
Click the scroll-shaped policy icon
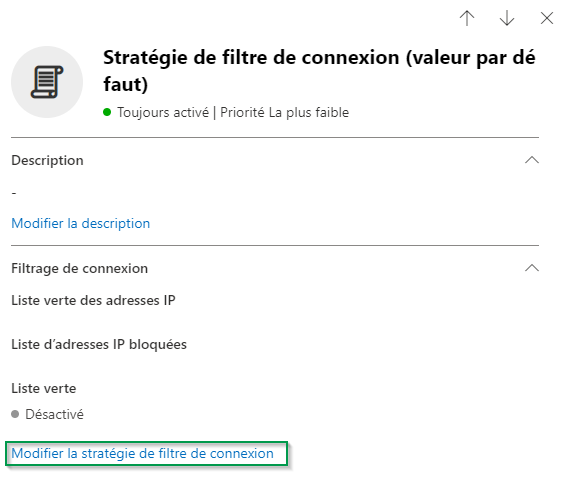click(x=47, y=82)
